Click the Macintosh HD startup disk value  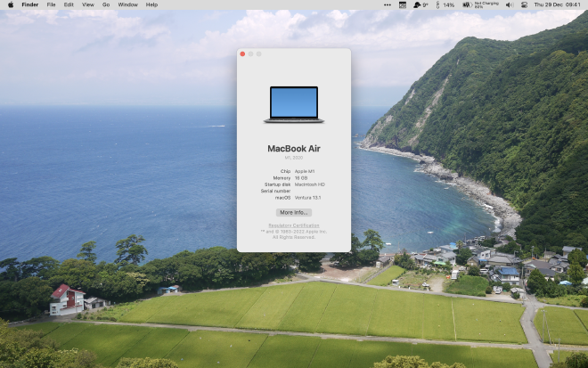click(x=310, y=184)
